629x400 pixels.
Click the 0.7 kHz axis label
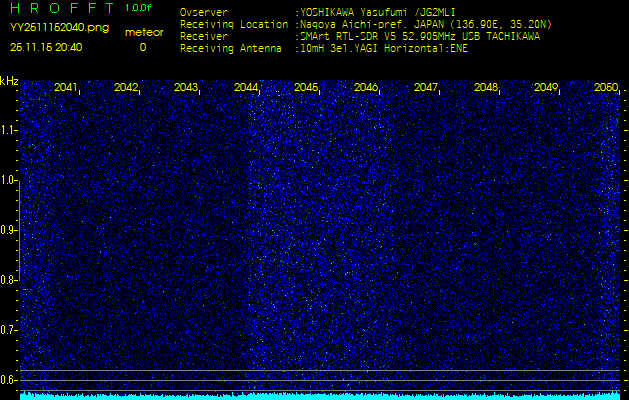(8, 330)
